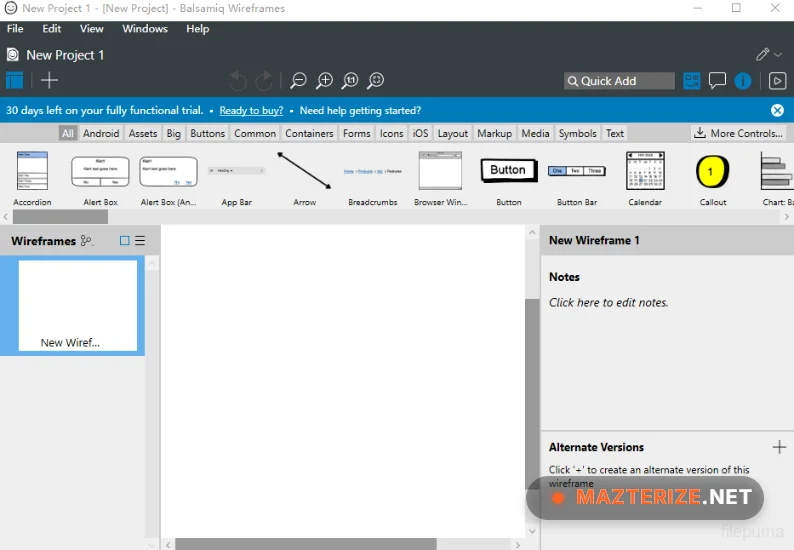This screenshot has height=550, width=794.
Task: Select the Forms category
Action: point(356,133)
